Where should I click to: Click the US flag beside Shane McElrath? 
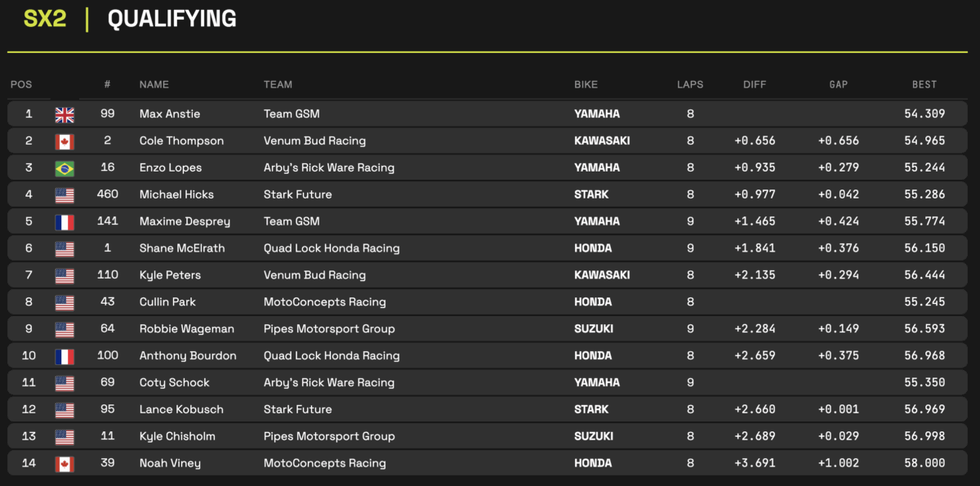[x=65, y=248]
